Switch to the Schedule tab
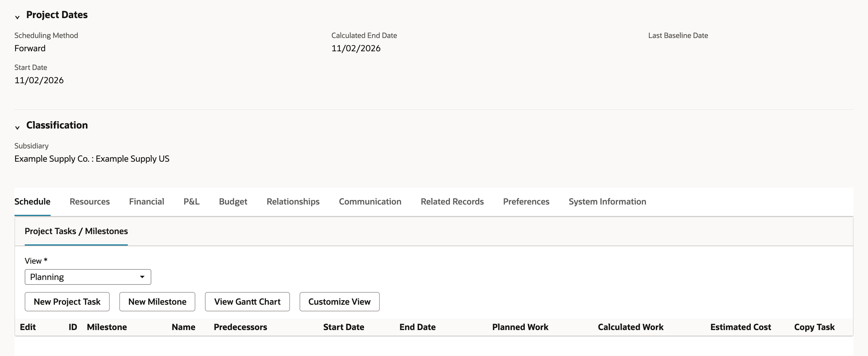868x356 pixels. [32, 202]
